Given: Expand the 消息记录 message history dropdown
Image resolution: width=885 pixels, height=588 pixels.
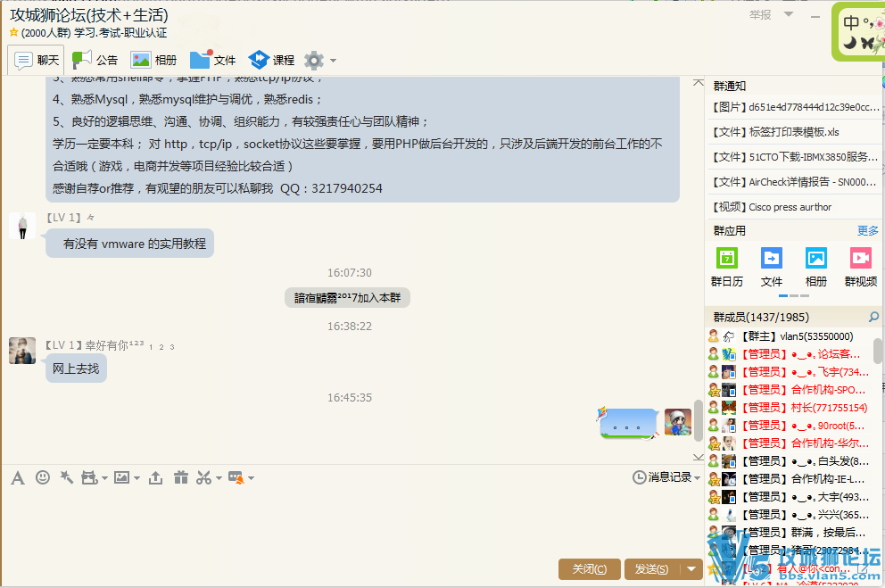Looking at the screenshot, I should 697,478.
